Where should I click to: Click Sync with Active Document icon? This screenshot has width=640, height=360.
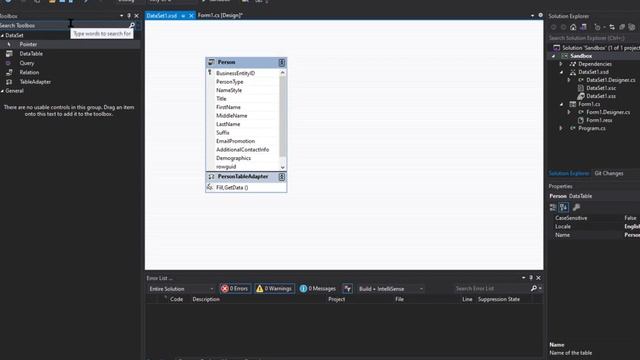tap(612, 27)
